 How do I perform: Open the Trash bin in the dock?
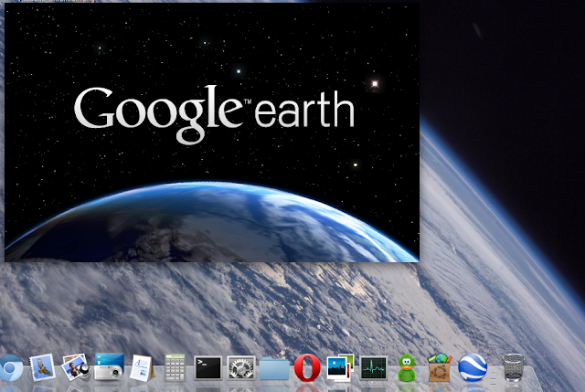click(514, 367)
